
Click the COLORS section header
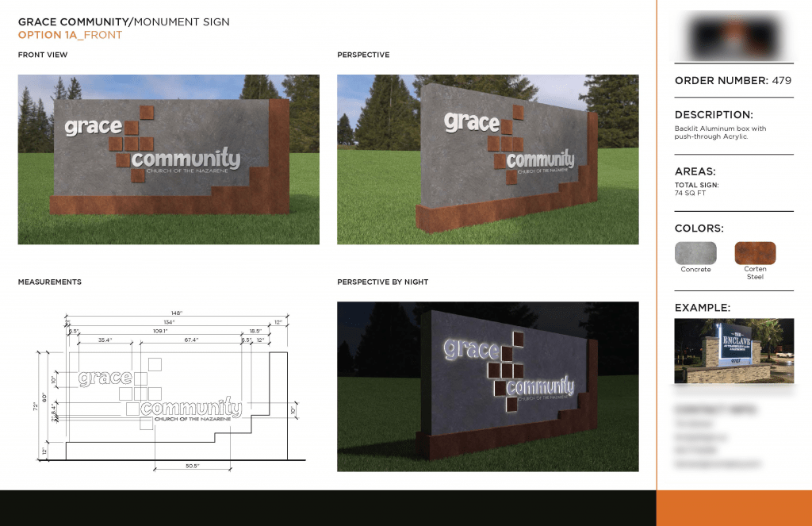point(695,228)
